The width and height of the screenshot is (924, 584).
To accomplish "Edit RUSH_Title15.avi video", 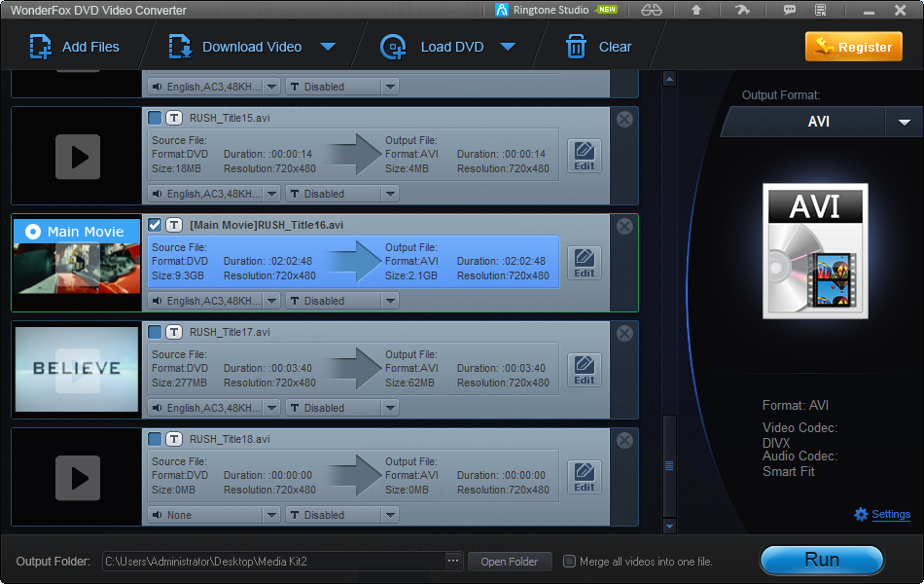I will pos(584,157).
